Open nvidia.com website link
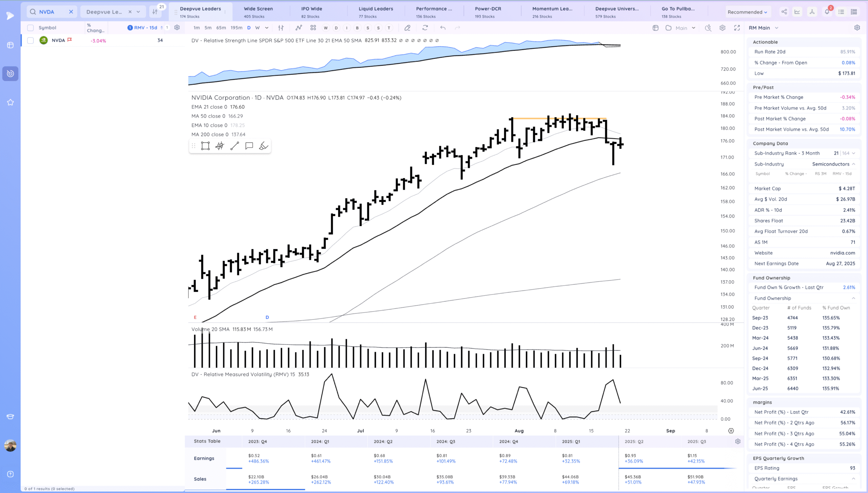Screen dimensions: 868x493 pos(843,253)
